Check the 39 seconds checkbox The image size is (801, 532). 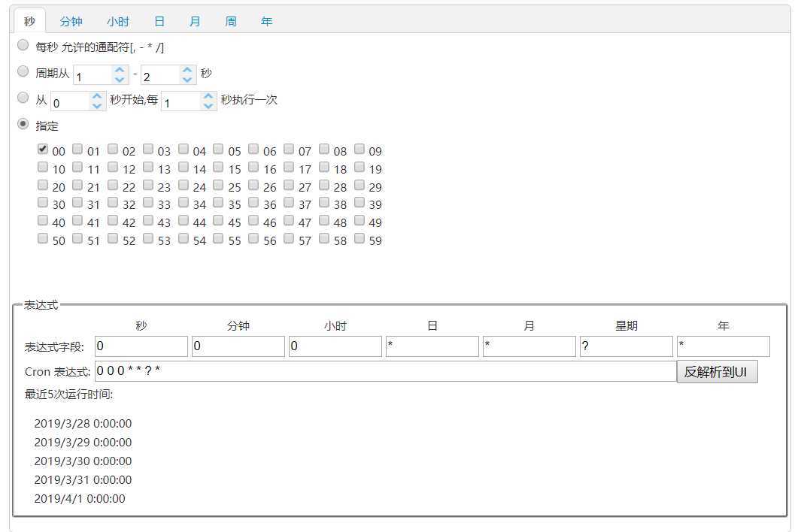pyautogui.click(x=360, y=202)
